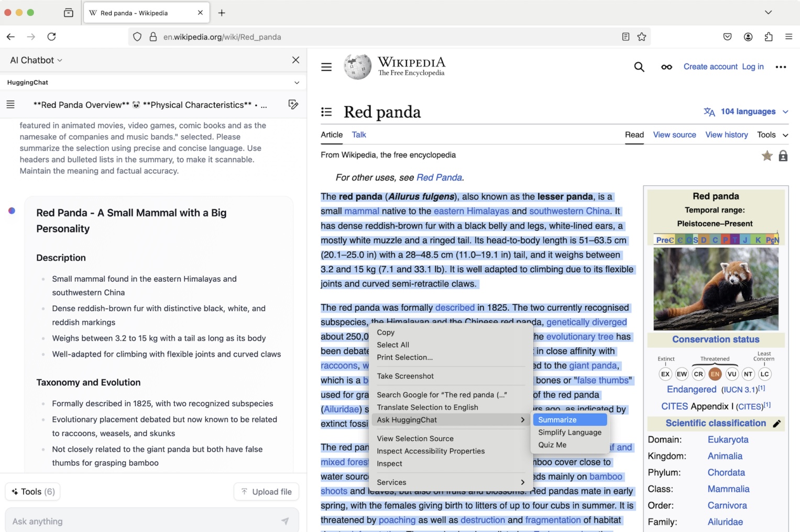Open the Pocket save icon in toolbar

[727, 37]
